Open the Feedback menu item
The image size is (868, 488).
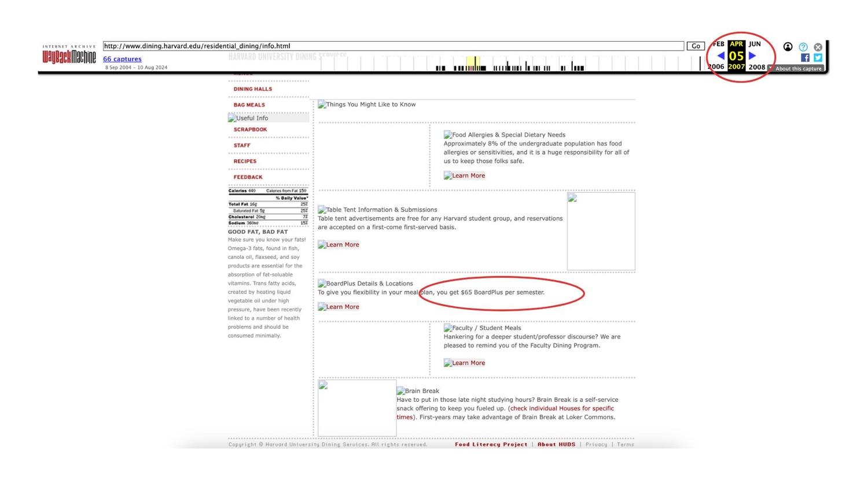coord(248,177)
